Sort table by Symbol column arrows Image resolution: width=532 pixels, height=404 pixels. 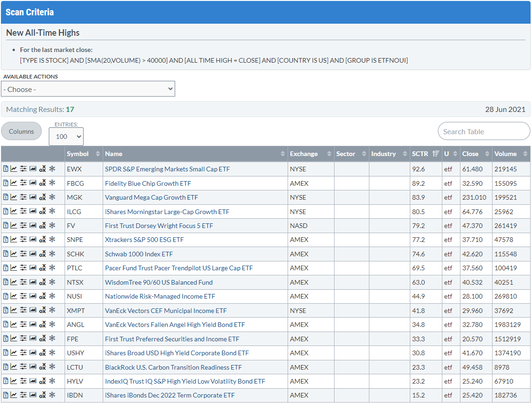point(98,154)
